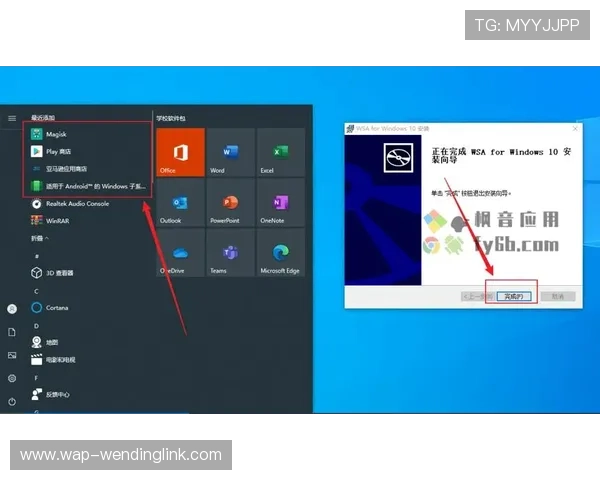This screenshot has height=480, width=600.
Task: Click the Power icon in Start sidebar
Action: tap(12, 402)
